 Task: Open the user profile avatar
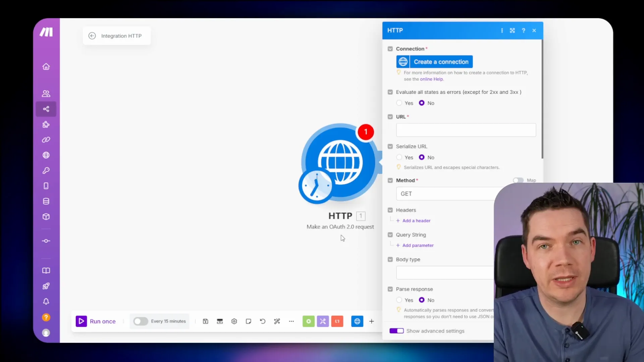point(46,333)
